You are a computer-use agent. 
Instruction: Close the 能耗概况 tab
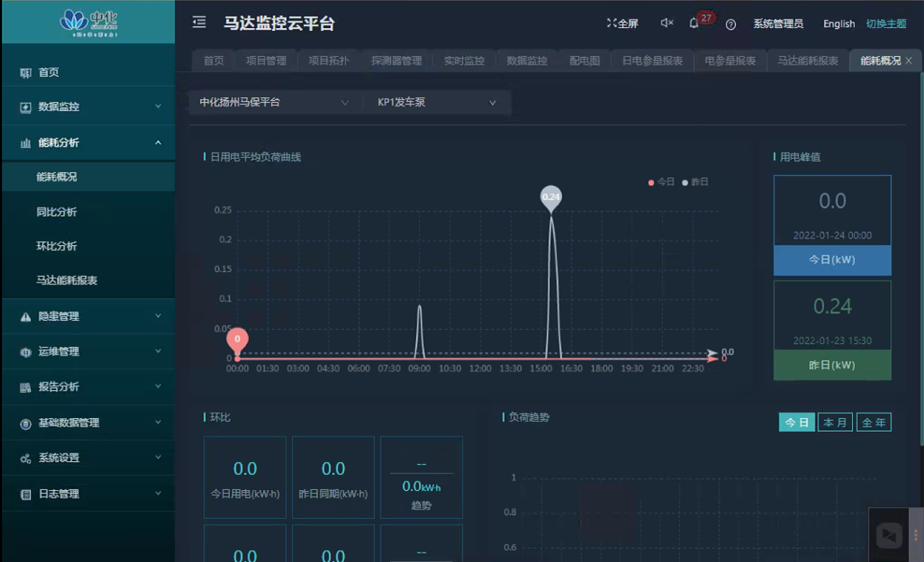coord(909,61)
